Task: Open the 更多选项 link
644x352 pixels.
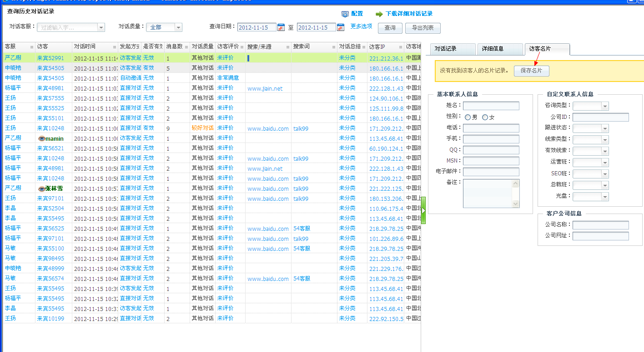Action: pos(361,26)
